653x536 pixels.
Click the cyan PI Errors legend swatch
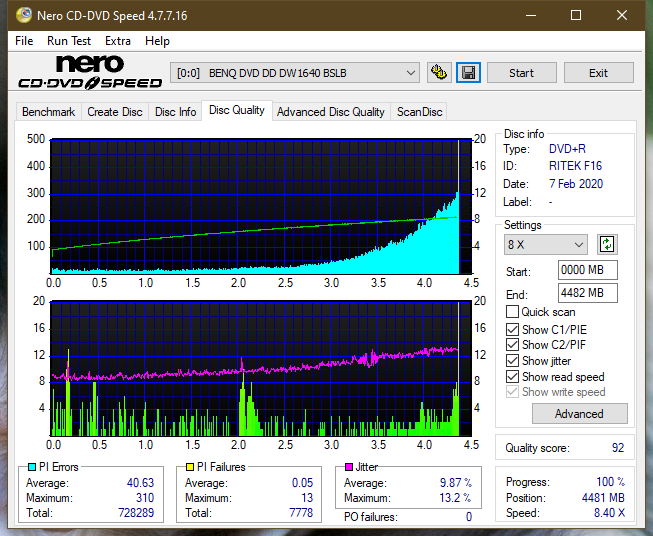click(x=32, y=467)
